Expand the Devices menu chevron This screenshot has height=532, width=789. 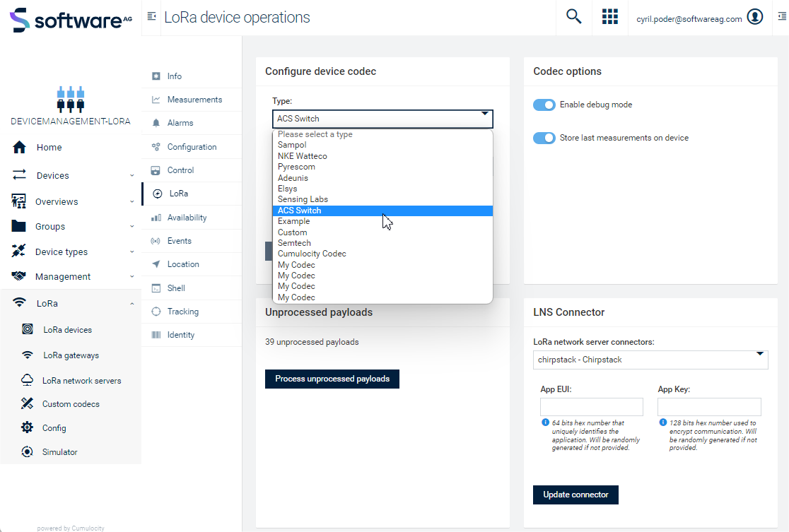point(131,175)
